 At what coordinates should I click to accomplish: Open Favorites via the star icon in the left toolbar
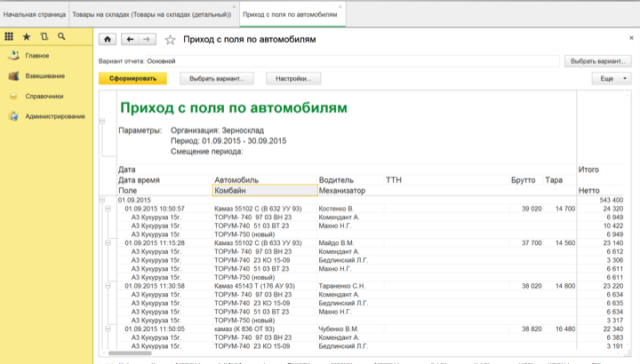pyautogui.click(x=26, y=36)
